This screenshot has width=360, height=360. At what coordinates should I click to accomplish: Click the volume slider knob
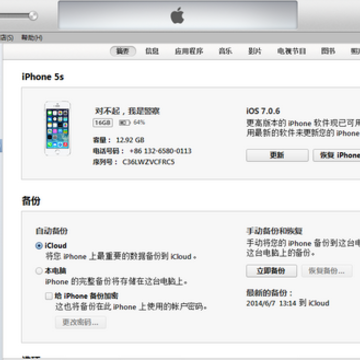coord(33,16)
